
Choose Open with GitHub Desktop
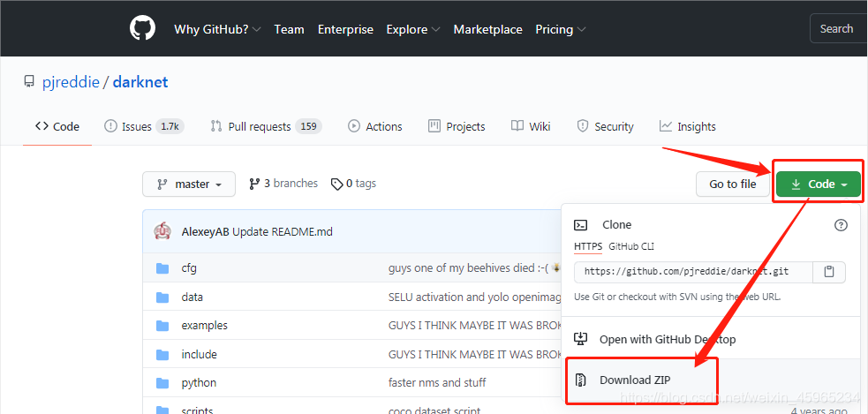(667, 339)
